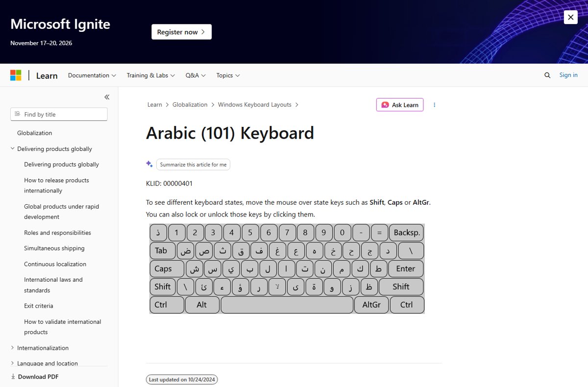Collapse the table of contents sidebar
This screenshot has width=588, height=387.
pyautogui.click(x=107, y=97)
